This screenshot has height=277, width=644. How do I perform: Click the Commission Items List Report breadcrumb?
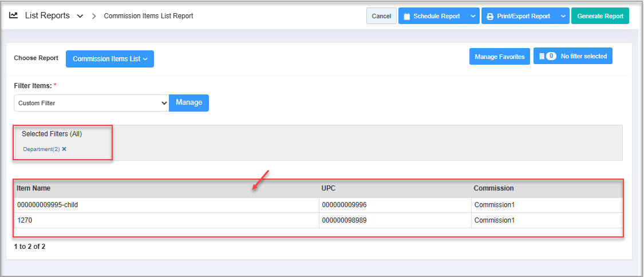148,16
